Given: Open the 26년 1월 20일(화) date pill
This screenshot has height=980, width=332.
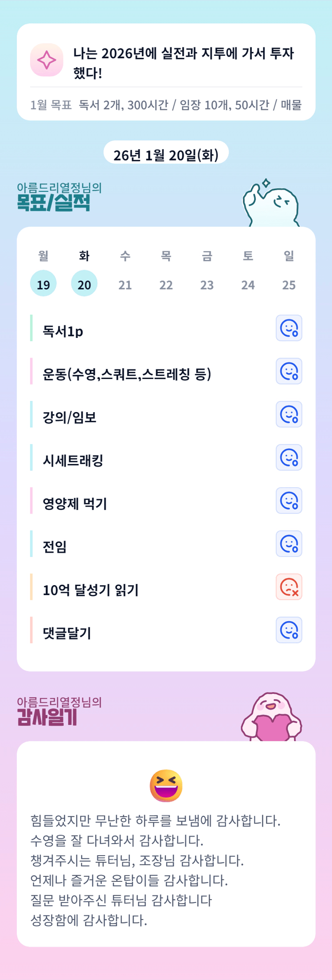Looking at the screenshot, I should pyautogui.click(x=166, y=155).
